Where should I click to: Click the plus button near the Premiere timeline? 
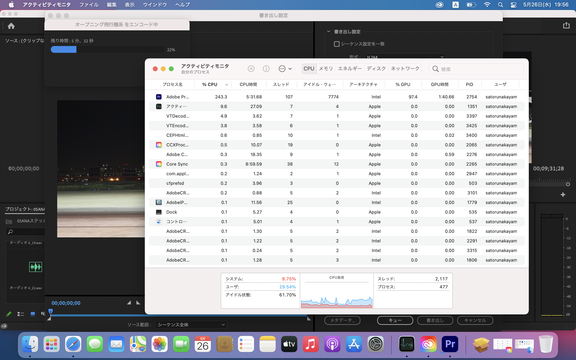(x=563, y=194)
